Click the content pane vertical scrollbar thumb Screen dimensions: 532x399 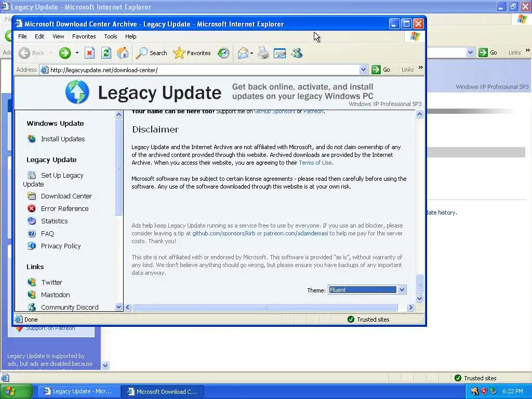coord(420,283)
